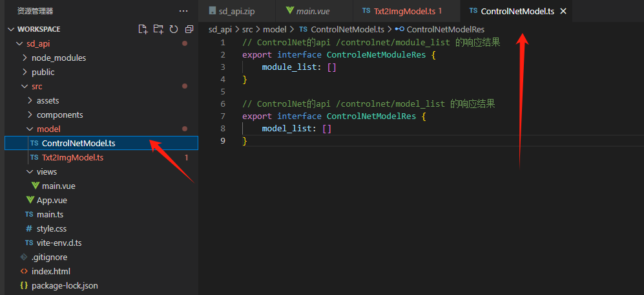Click the Vue icon of App.vue file
The height and width of the screenshot is (295, 644).
pyautogui.click(x=30, y=200)
